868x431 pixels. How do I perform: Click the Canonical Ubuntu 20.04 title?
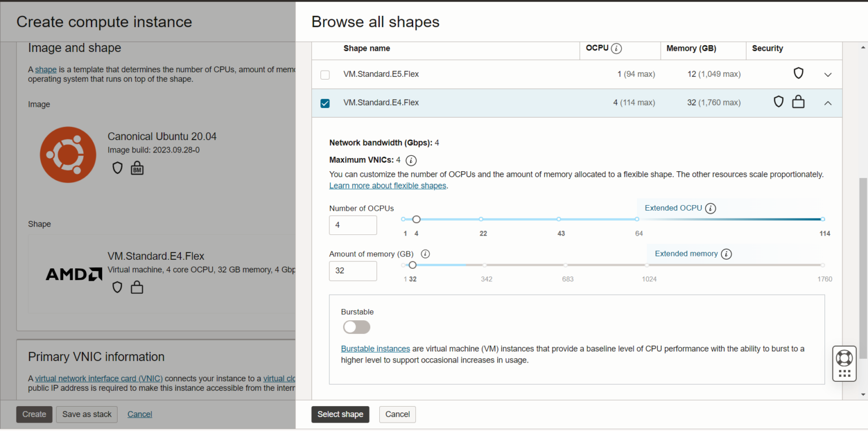point(162,137)
